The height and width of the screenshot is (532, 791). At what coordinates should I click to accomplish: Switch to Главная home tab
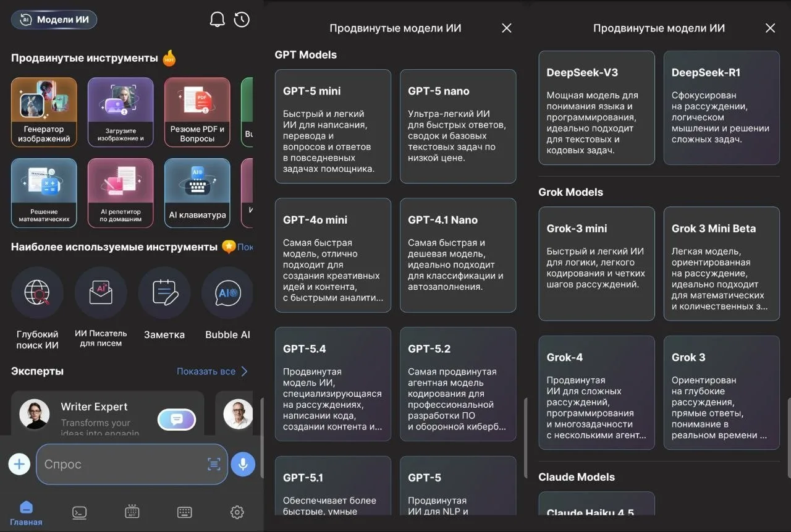coord(26,513)
